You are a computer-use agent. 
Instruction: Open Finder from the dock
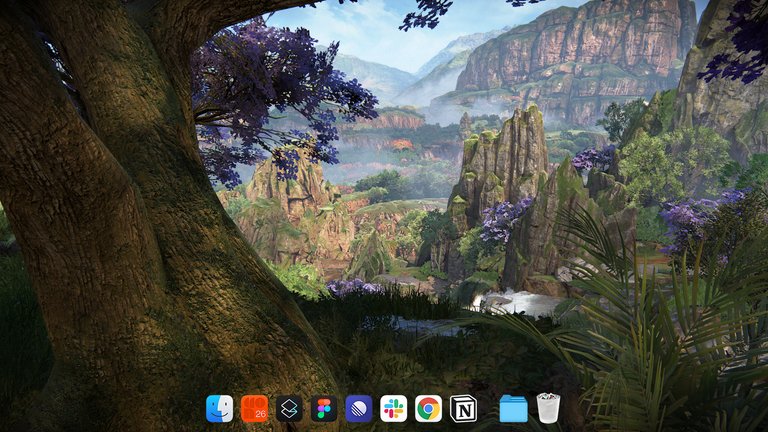pyautogui.click(x=219, y=408)
